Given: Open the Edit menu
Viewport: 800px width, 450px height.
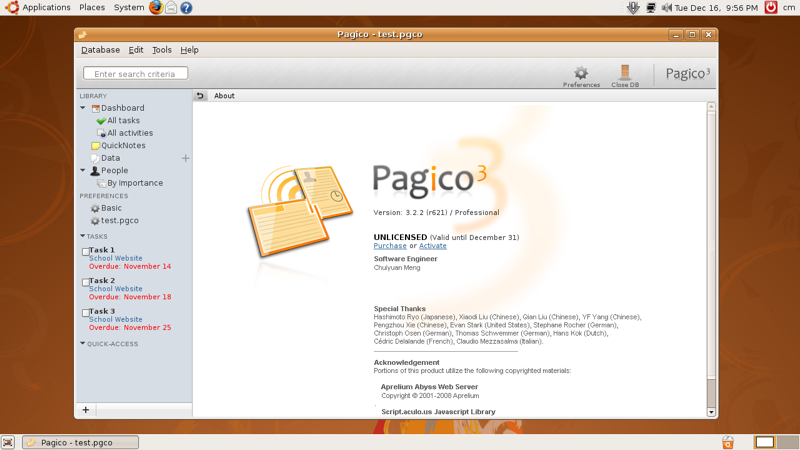Looking at the screenshot, I should coord(136,50).
